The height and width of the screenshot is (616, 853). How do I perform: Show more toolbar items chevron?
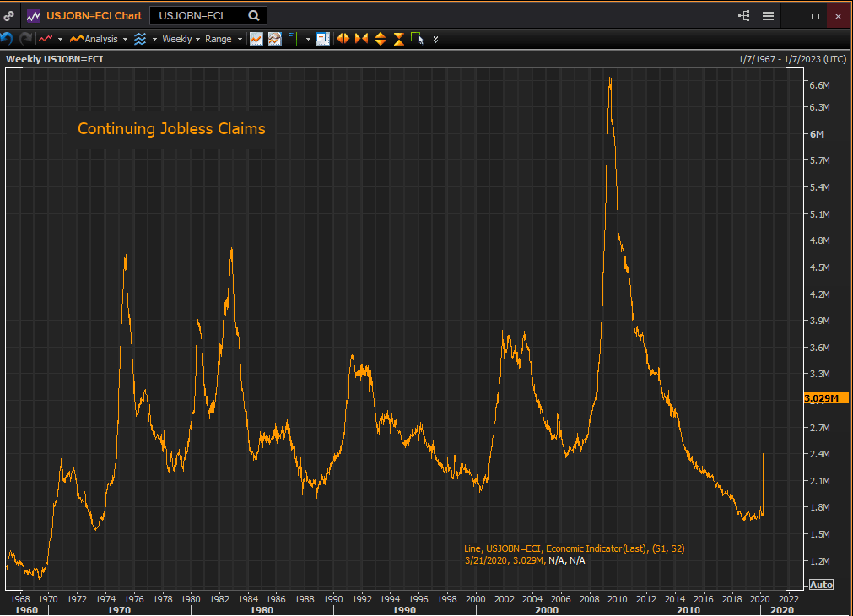coord(435,39)
